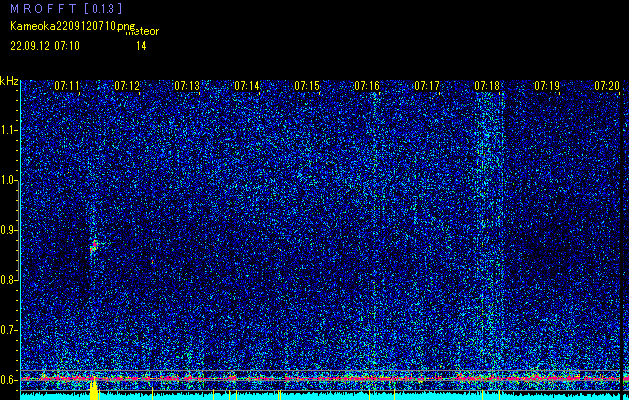Image resolution: width=629 pixels, height=400 pixels.
Task: Click the 07:16 time axis label
Action: 367,86
